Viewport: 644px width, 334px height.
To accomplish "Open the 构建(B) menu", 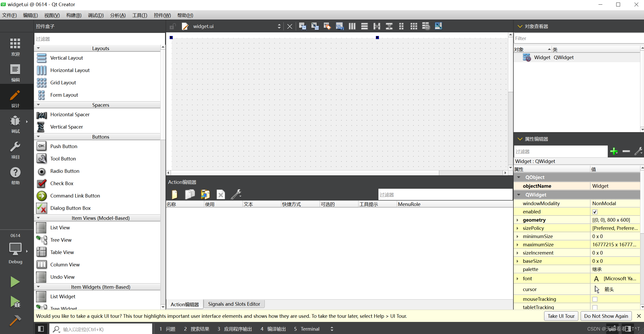I will click(74, 15).
